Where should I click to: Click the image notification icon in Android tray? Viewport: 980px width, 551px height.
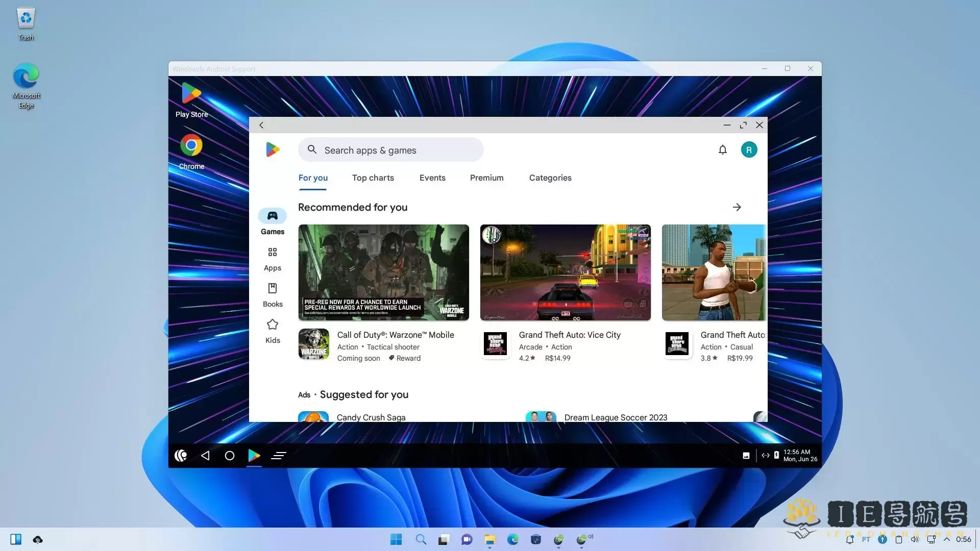[x=746, y=456]
